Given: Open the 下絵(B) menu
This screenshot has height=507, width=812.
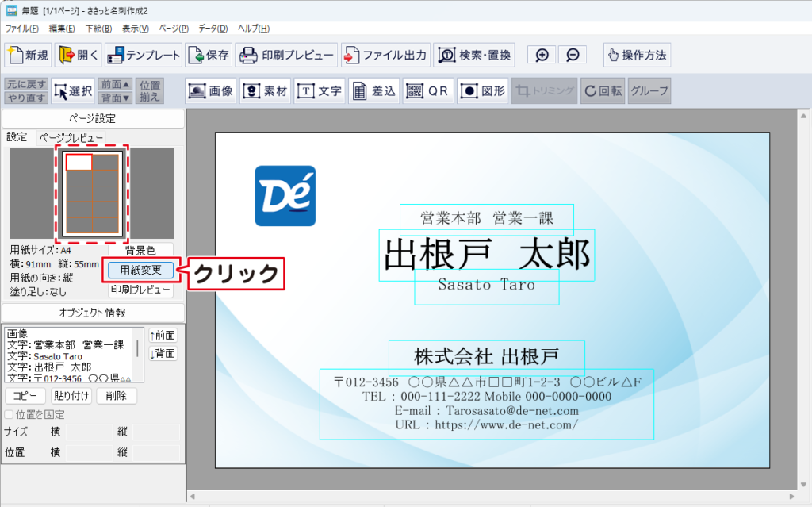Looking at the screenshot, I should point(98,29).
